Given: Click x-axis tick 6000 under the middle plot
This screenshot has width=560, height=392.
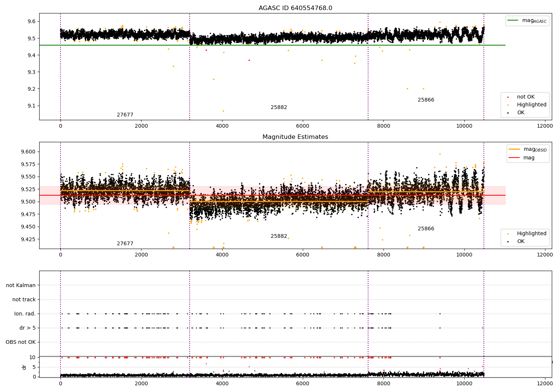Looking at the screenshot, I should [x=303, y=255].
